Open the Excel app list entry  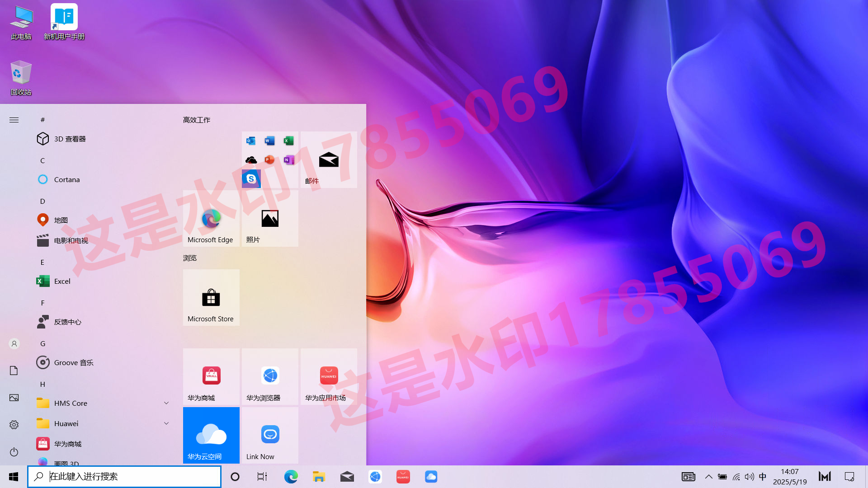pyautogui.click(x=62, y=281)
